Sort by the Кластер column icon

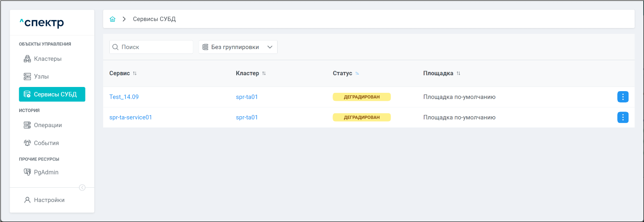[264, 74]
